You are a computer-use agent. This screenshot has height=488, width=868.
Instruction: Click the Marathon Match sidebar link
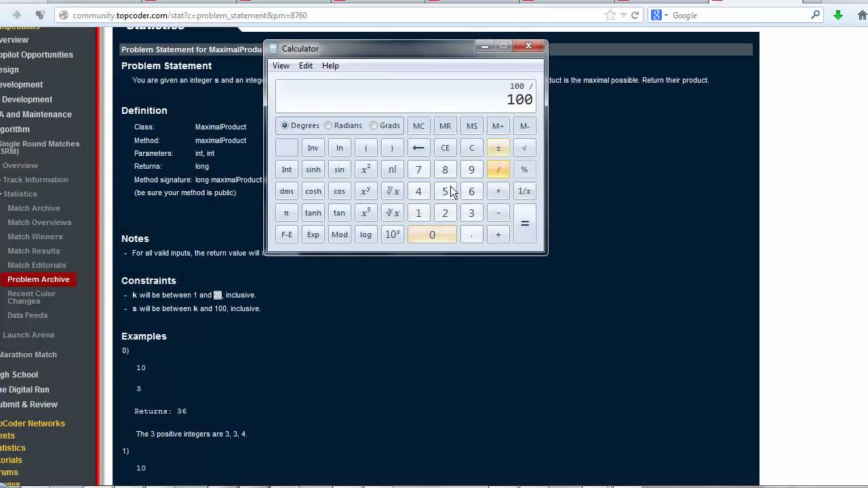pyautogui.click(x=28, y=354)
